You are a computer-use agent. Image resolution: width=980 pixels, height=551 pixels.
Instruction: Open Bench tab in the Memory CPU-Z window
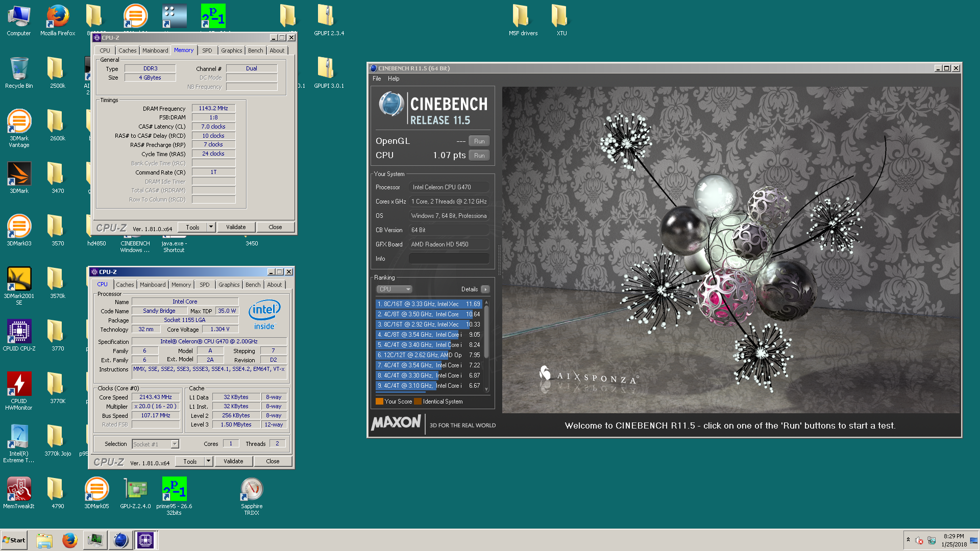coord(256,51)
